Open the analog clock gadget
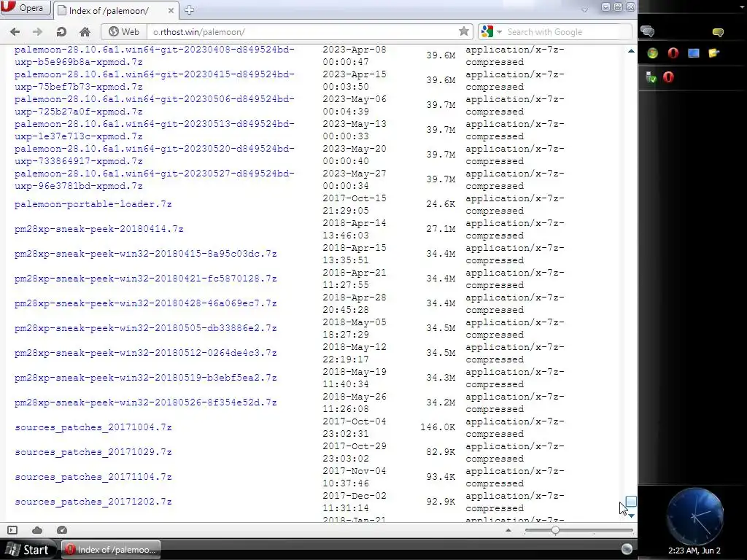 click(x=695, y=516)
